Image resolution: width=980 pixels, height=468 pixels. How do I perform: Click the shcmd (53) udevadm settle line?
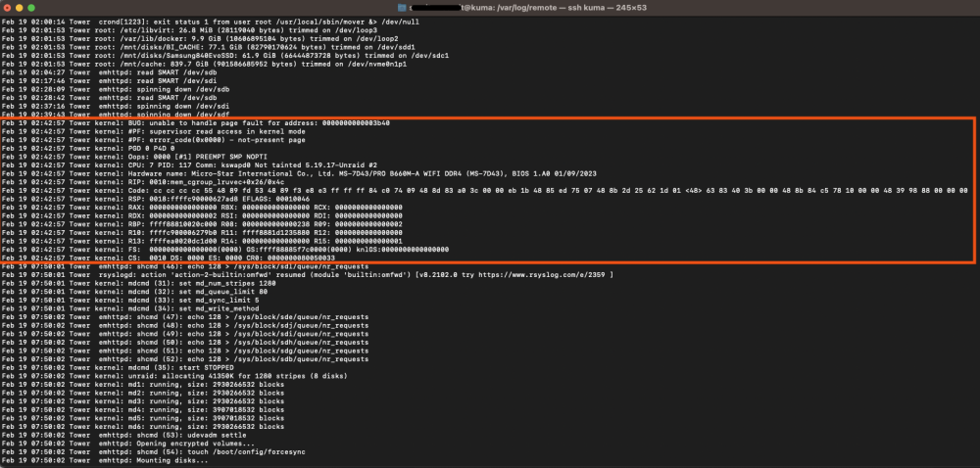click(123, 435)
